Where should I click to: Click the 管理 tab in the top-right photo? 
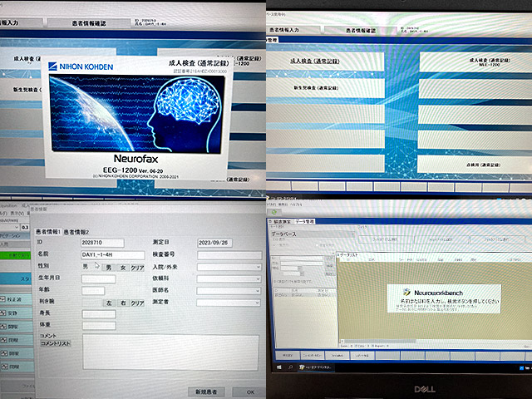(x=273, y=40)
